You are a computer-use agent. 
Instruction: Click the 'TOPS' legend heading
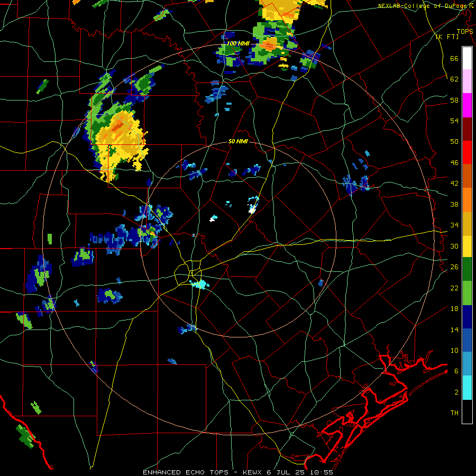tap(465, 32)
